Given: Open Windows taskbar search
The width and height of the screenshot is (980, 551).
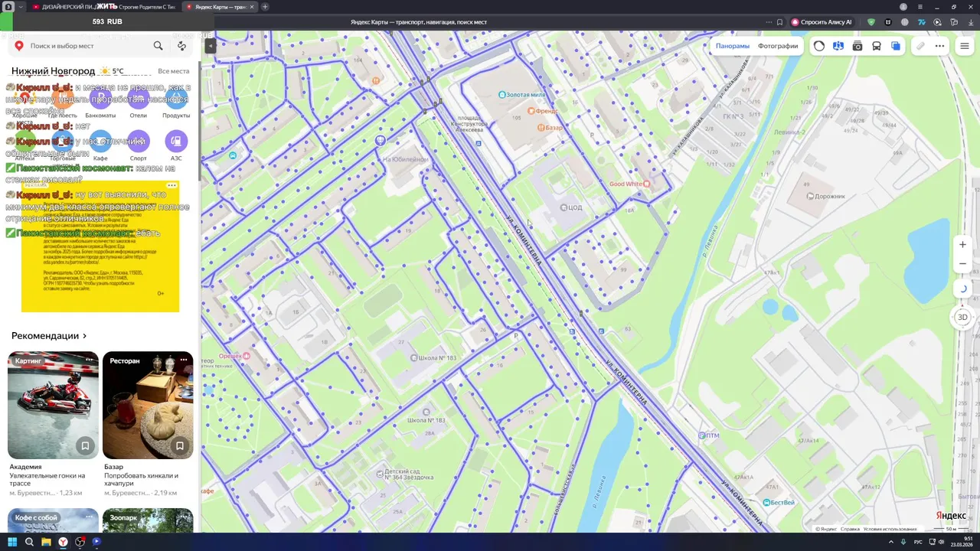Looking at the screenshot, I should pos(29,542).
